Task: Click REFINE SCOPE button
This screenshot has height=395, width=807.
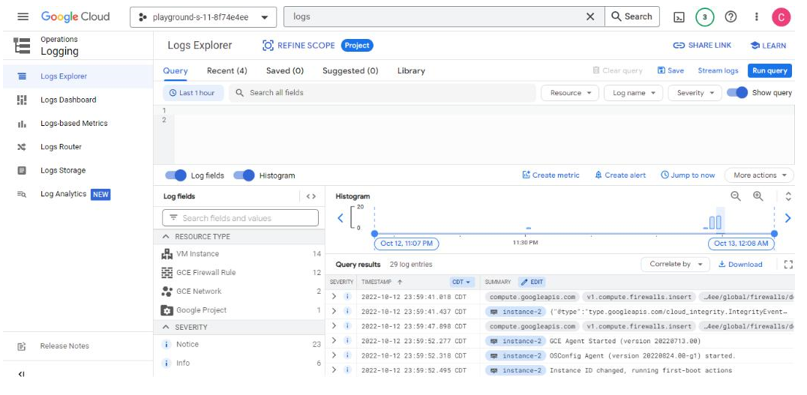Action: (x=299, y=45)
